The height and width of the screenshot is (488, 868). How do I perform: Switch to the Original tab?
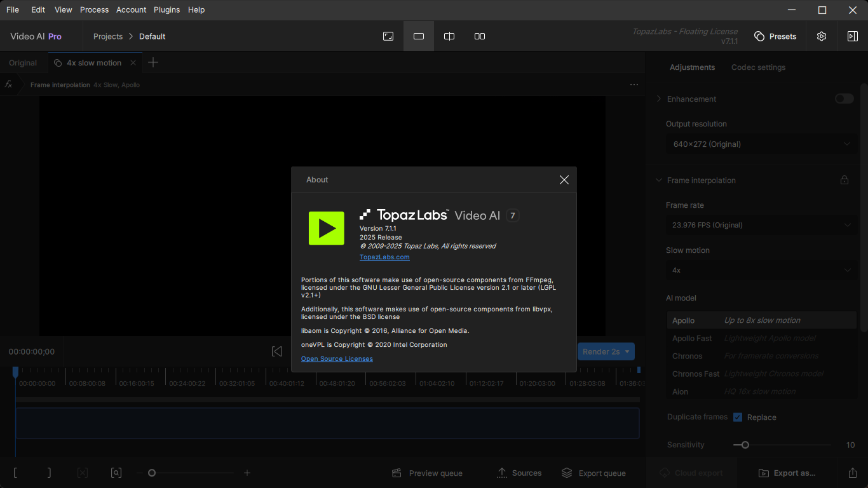tap(23, 63)
